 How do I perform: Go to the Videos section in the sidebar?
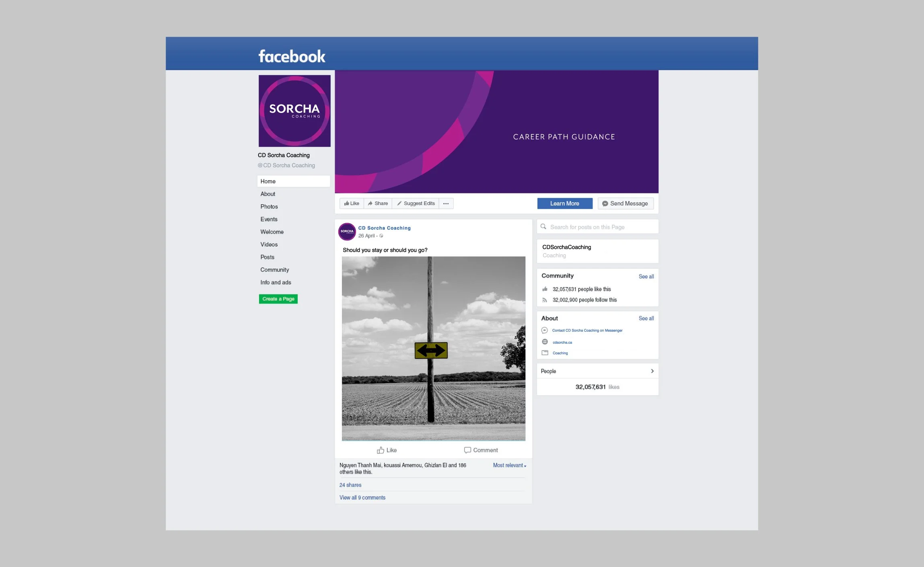(x=269, y=244)
